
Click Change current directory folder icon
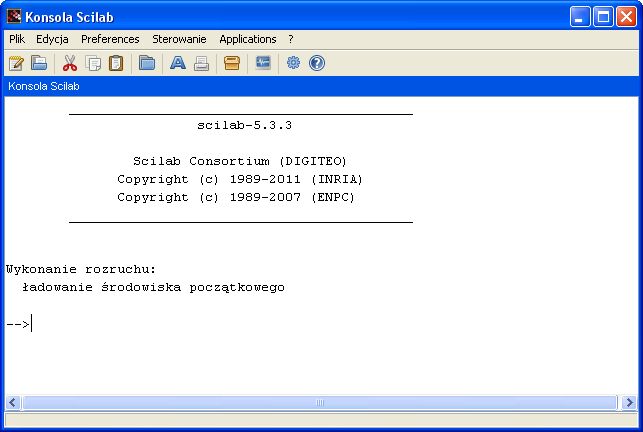coord(147,63)
